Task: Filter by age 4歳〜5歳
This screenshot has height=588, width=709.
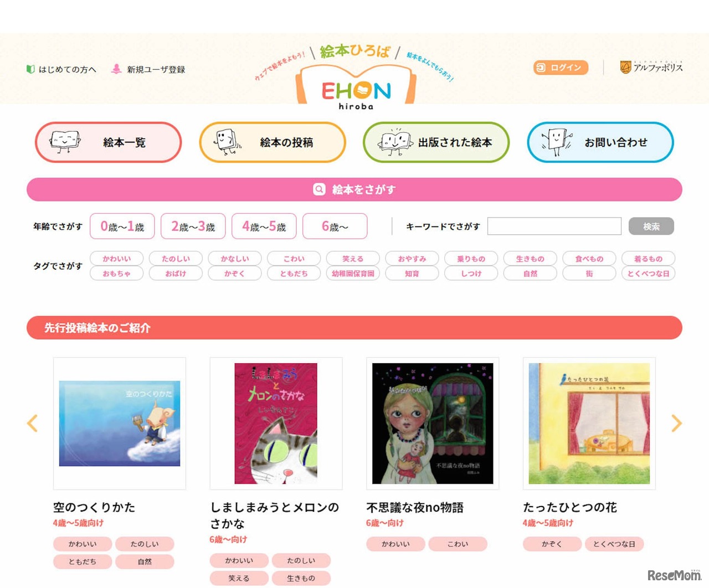Action: tap(264, 226)
